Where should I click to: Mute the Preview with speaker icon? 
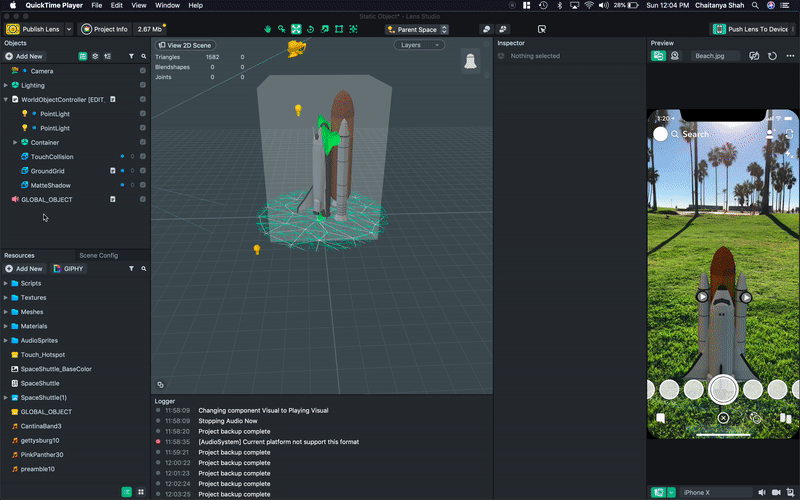762,492
